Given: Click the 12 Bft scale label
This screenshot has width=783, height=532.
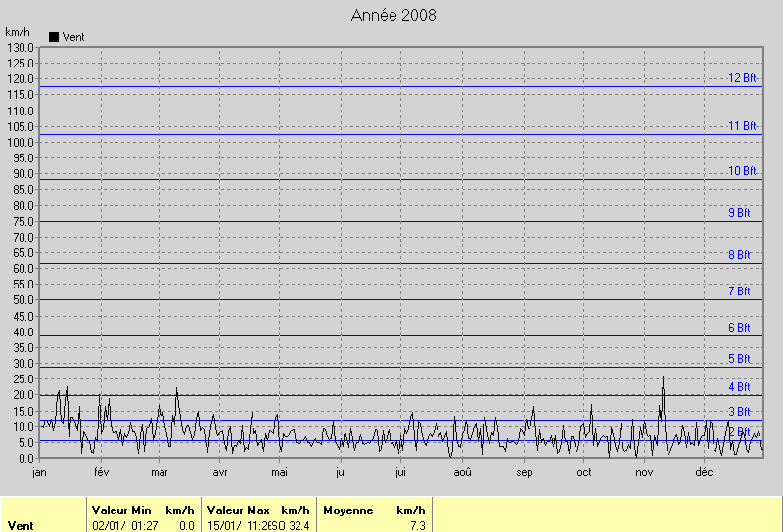Looking at the screenshot, I should [741, 78].
